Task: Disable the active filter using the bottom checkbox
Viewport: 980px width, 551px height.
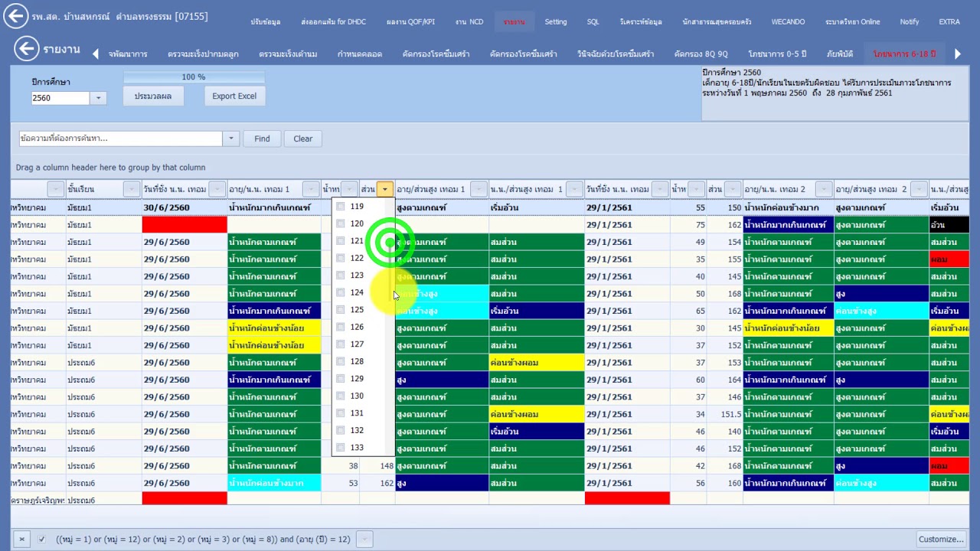Action: pyautogui.click(x=41, y=540)
